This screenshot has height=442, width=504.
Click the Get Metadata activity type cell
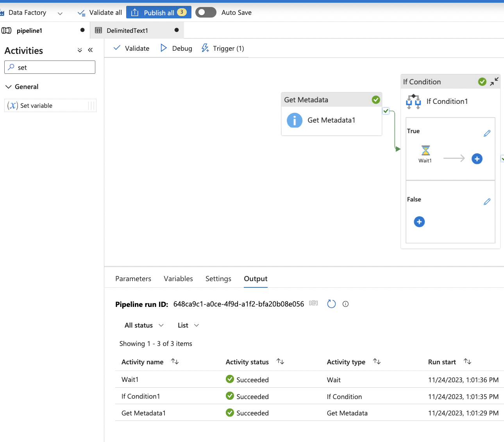[x=347, y=413]
